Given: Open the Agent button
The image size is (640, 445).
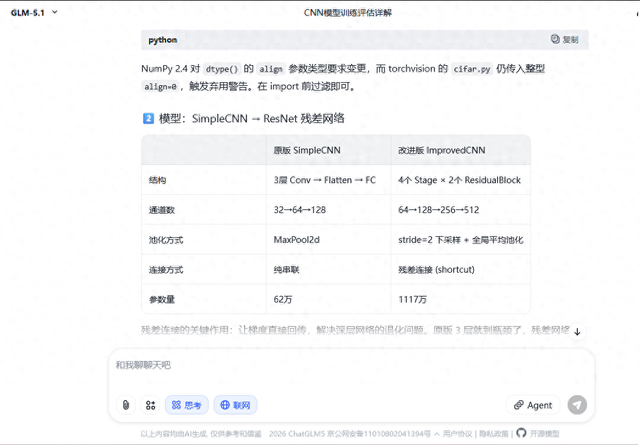Looking at the screenshot, I should coord(533,405).
